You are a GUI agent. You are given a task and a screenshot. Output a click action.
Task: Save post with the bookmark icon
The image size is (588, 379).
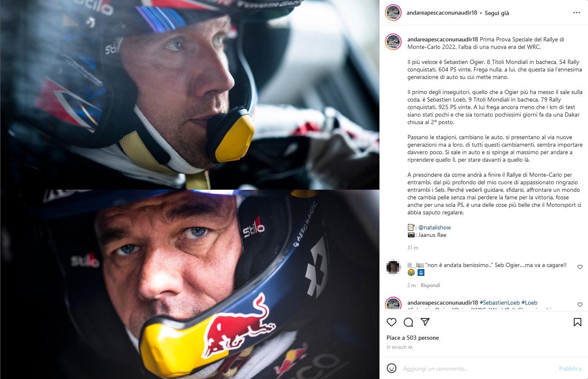(578, 322)
